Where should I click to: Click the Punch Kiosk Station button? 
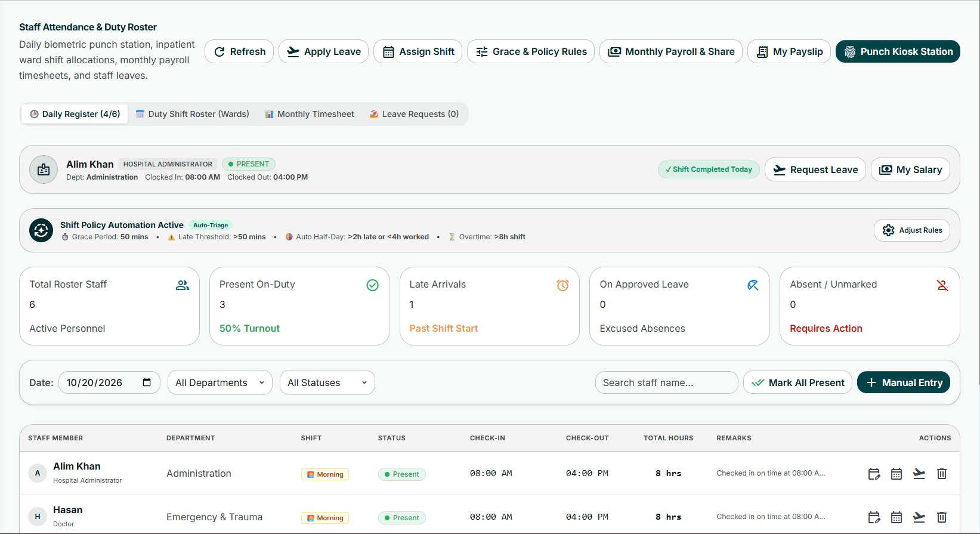click(x=898, y=51)
